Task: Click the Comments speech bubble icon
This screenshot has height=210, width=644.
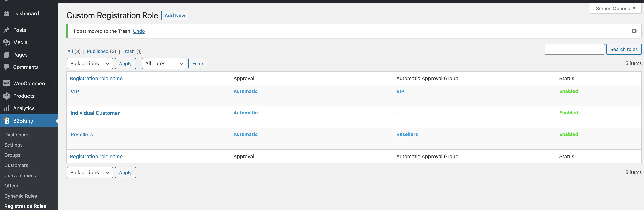Action: pos(7,67)
